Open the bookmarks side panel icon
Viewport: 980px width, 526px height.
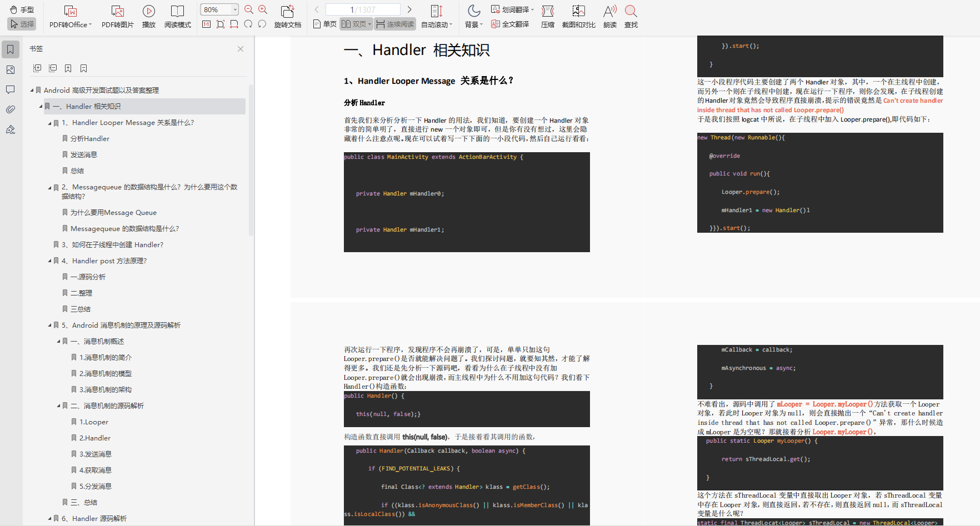coord(11,49)
